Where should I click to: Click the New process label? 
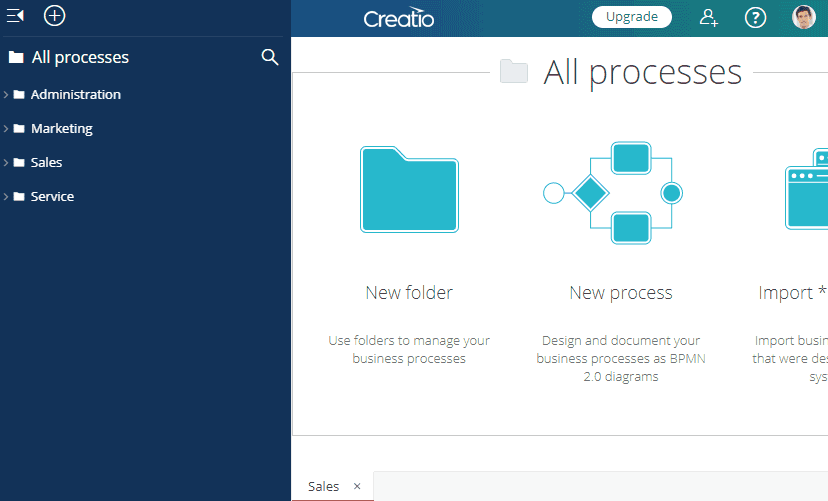(x=621, y=292)
